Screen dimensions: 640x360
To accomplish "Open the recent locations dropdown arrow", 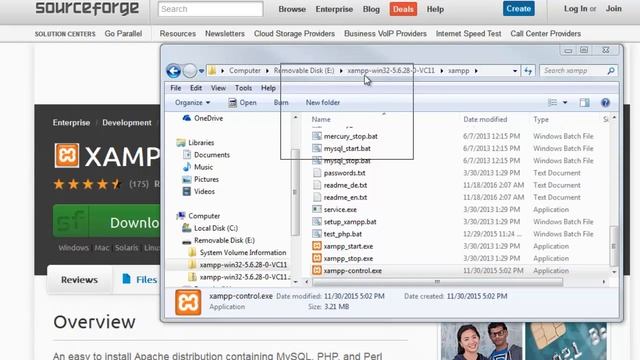I will point(201,71).
